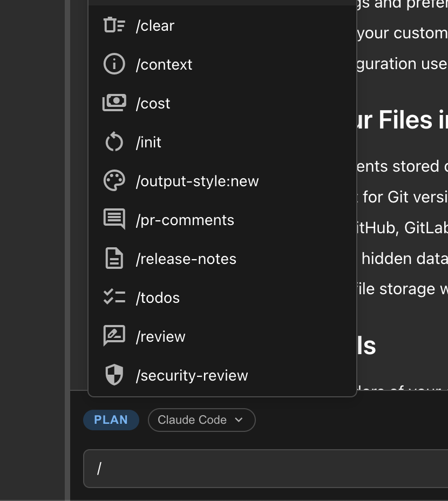Image resolution: width=448 pixels, height=501 pixels.
Task: Choose the /release-notes command text
Action: click(x=186, y=259)
